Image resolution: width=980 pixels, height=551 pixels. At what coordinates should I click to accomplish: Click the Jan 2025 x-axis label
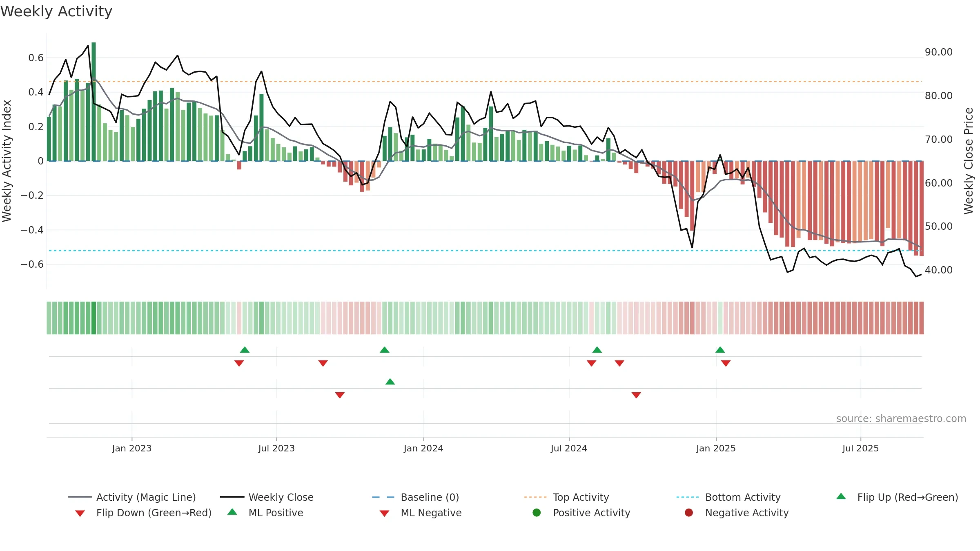716,449
